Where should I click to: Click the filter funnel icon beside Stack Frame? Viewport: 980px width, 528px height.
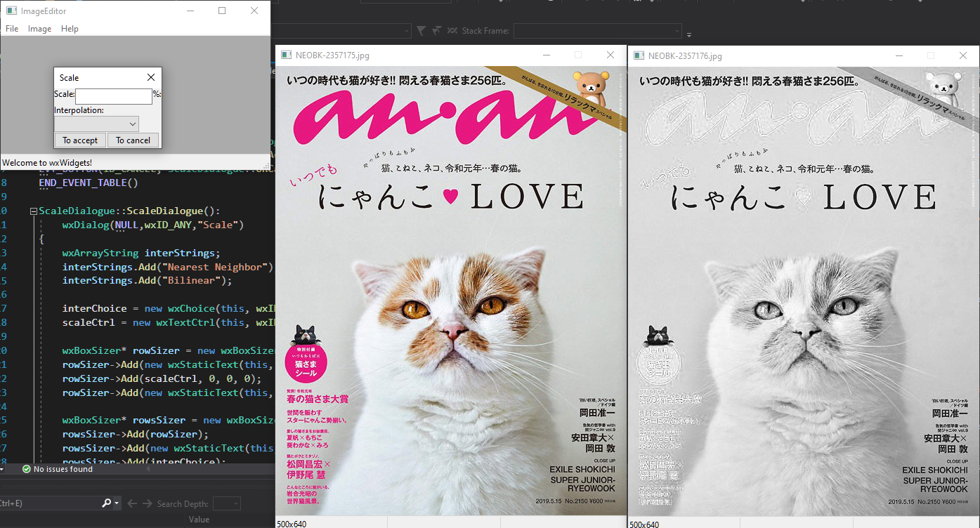(421, 31)
